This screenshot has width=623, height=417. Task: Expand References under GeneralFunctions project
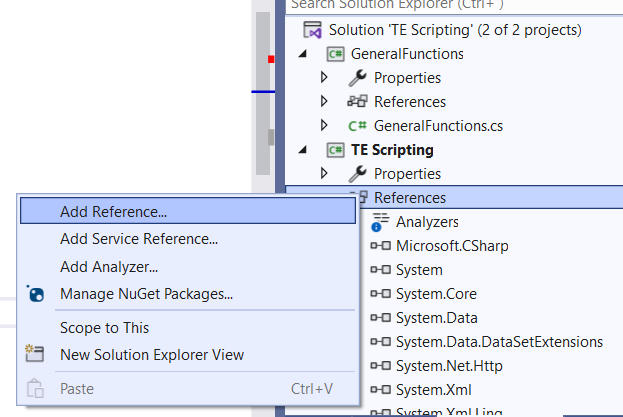pyautogui.click(x=324, y=102)
